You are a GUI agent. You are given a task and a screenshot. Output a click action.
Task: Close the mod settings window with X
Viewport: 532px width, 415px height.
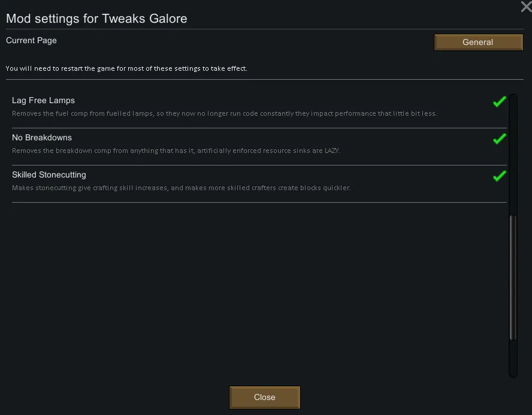click(525, 7)
